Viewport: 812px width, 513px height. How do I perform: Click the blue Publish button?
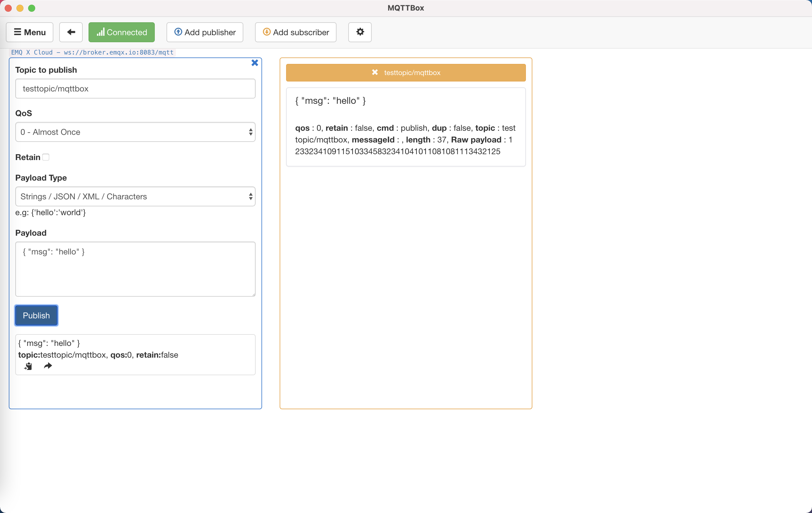(x=36, y=315)
